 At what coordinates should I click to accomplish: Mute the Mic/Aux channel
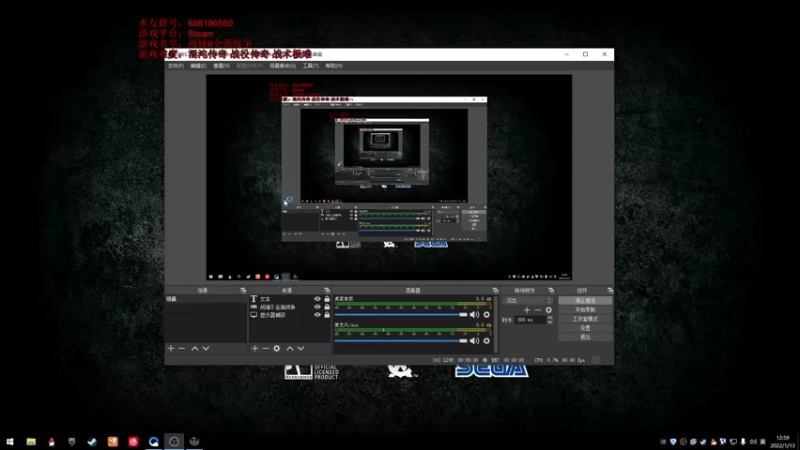474,341
